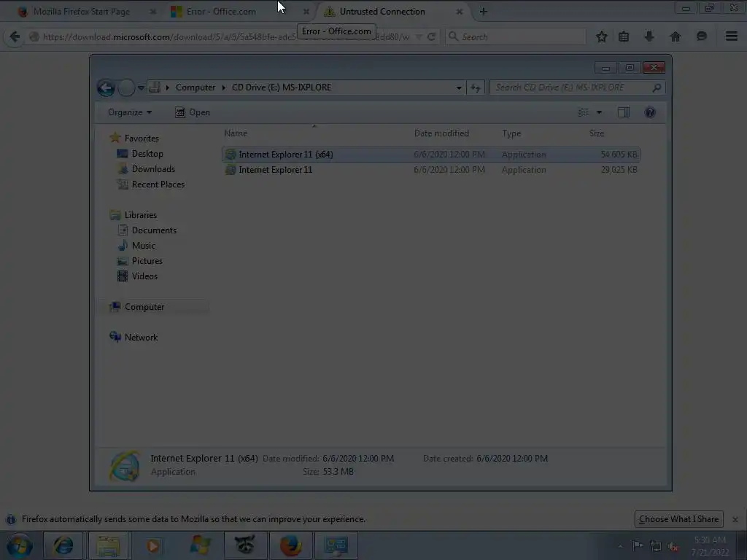
Task: Select Favorites in the navigation pane
Action: 142,139
